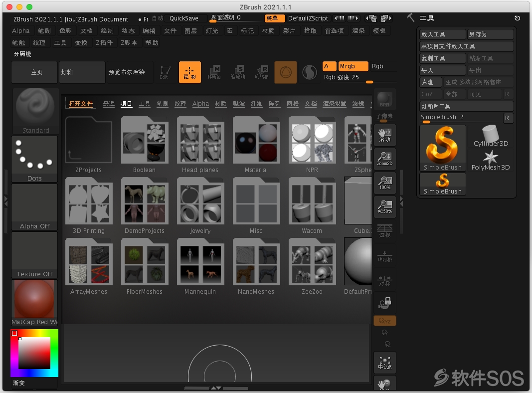This screenshot has width=532, height=393.
Task: Click the hammer icon of 工具 palette
Action: tap(411, 17)
